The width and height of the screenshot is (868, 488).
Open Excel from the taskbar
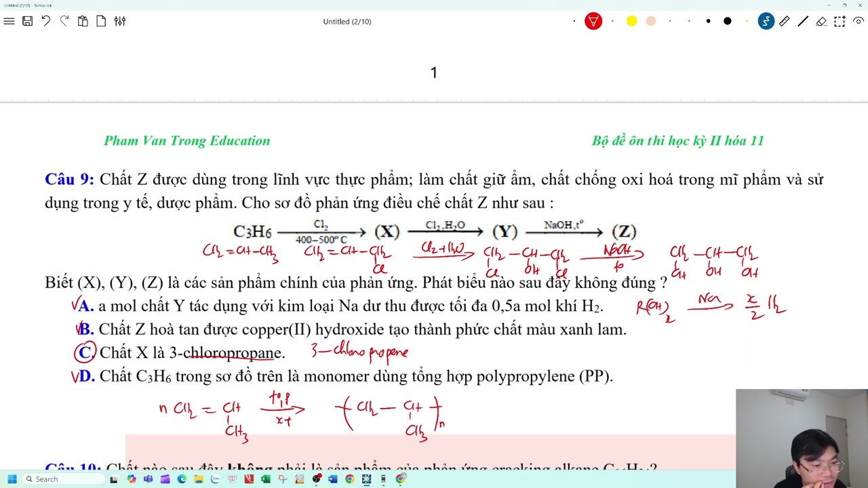point(266,479)
